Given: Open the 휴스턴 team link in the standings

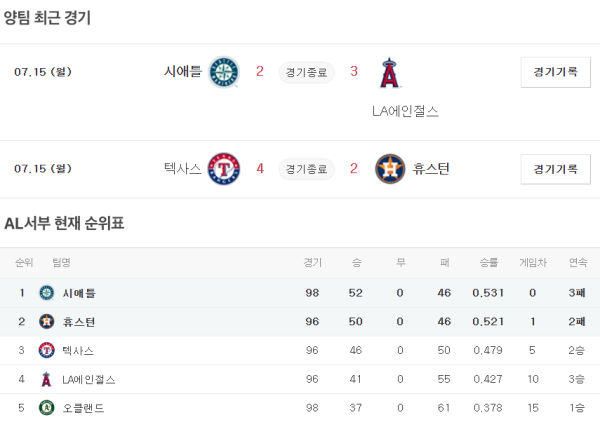Looking at the screenshot, I should [x=79, y=322].
